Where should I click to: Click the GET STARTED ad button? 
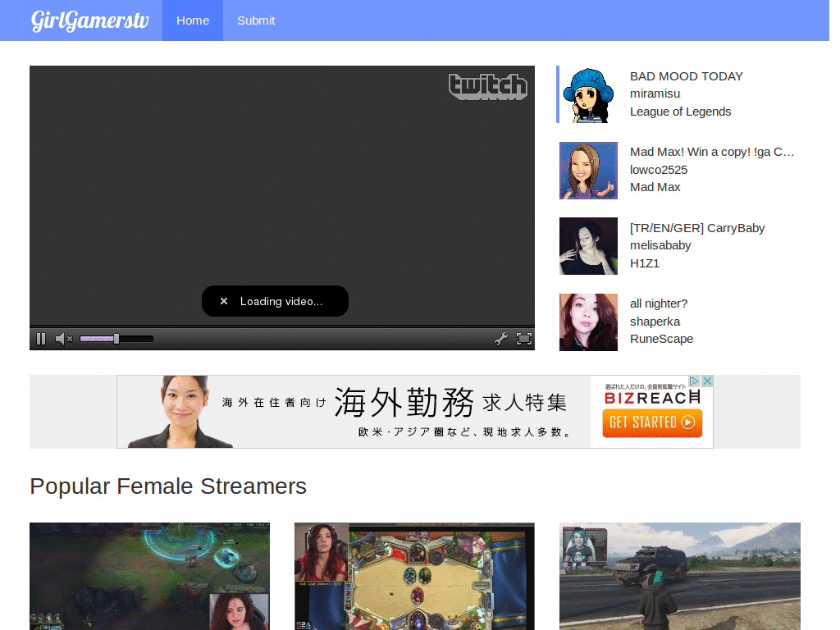(x=652, y=422)
